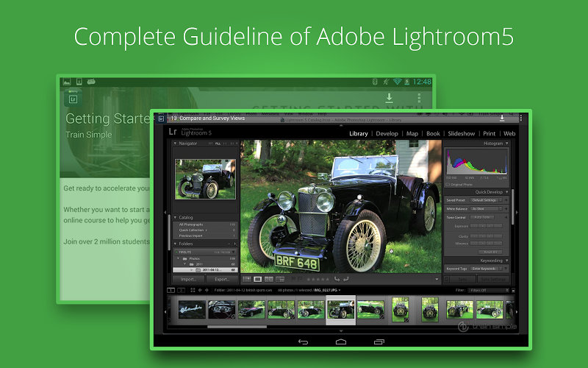
Task: Open the Filters Off dropdown
Action: [x=489, y=290]
